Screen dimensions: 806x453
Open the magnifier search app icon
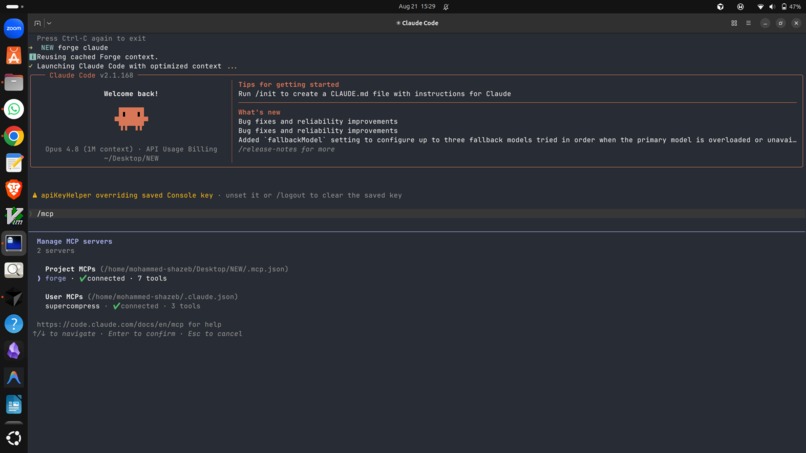pos(14,270)
